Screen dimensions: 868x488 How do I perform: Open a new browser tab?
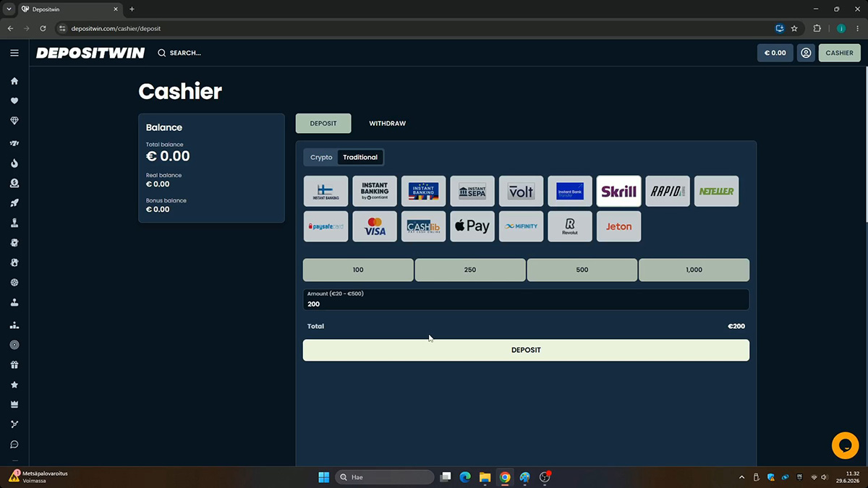(x=132, y=9)
